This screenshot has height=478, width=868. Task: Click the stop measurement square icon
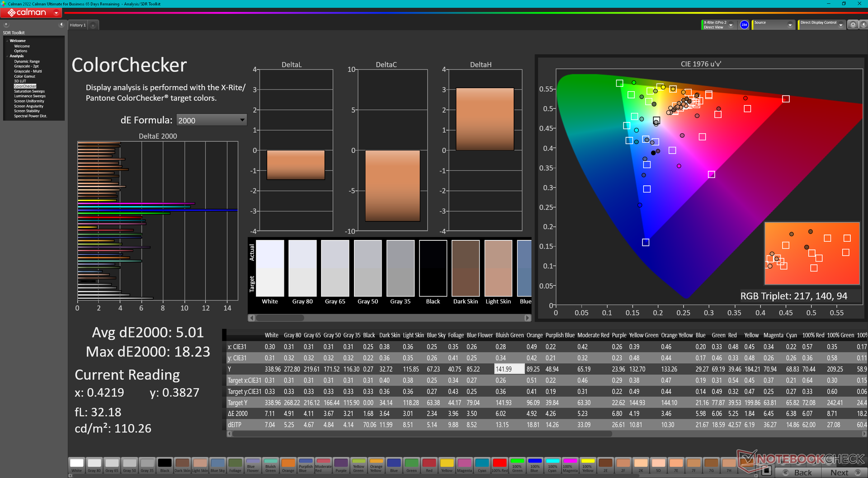[x=766, y=471]
